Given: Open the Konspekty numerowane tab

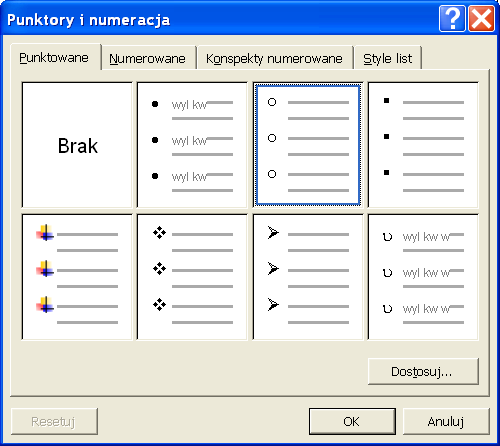Looking at the screenshot, I should [x=275, y=59].
